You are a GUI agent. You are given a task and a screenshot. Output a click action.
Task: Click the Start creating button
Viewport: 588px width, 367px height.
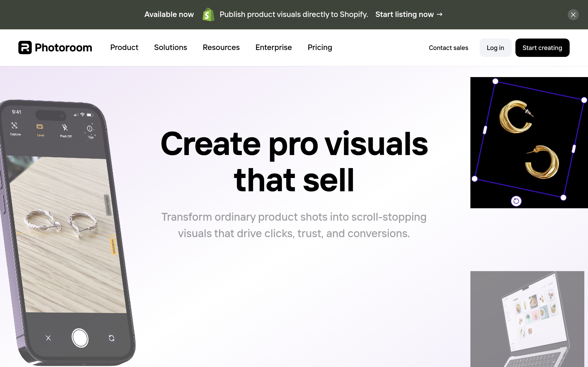coord(542,48)
